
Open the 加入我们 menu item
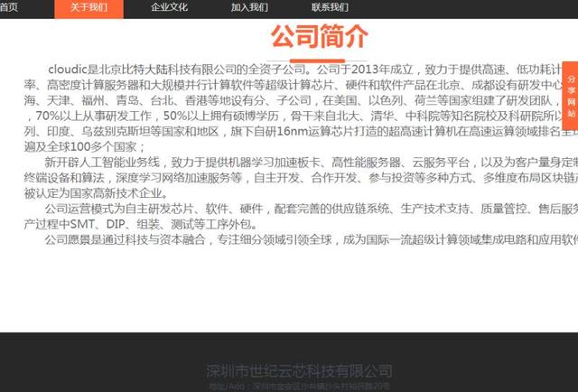pyautogui.click(x=249, y=7)
